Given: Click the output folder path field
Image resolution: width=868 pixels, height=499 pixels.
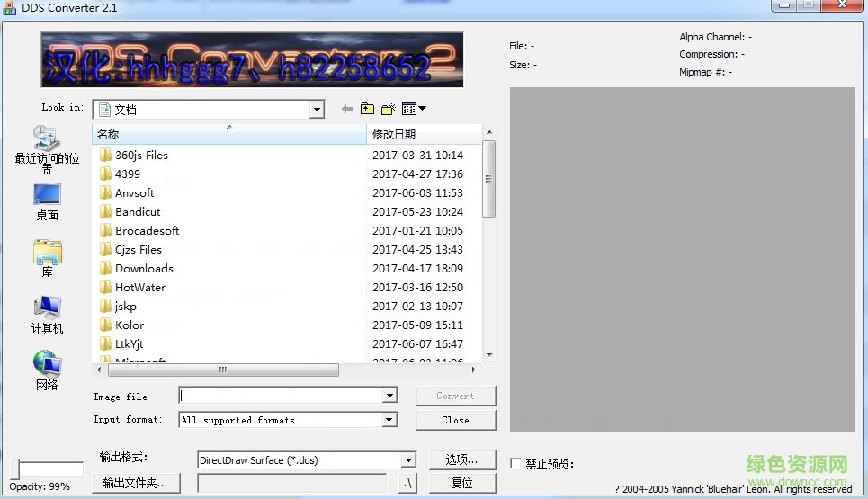Looking at the screenshot, I should (292, 483).
